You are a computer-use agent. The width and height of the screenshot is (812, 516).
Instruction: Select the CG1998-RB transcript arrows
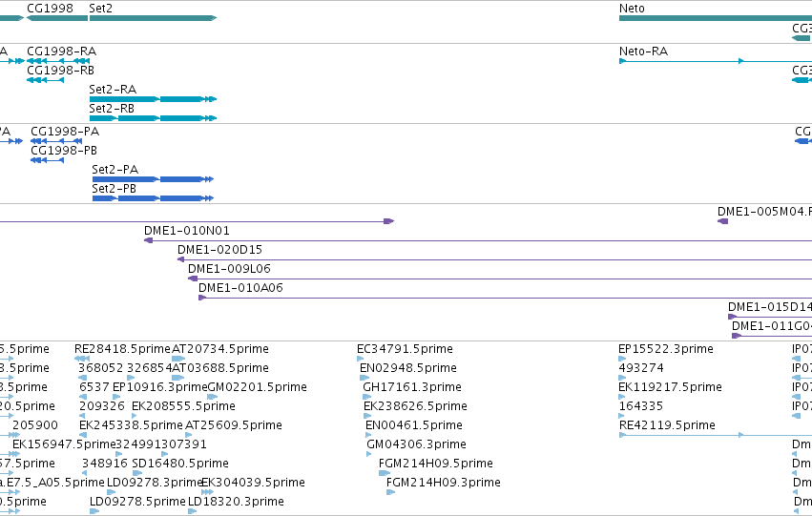[x=45, y=80]
